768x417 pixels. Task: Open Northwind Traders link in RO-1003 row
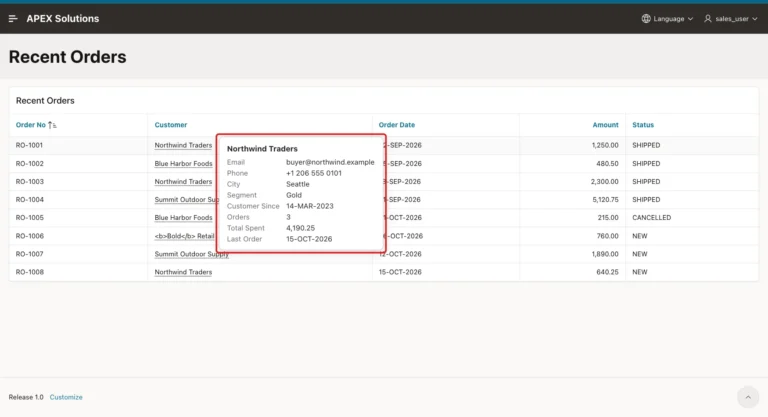(183, 181)
